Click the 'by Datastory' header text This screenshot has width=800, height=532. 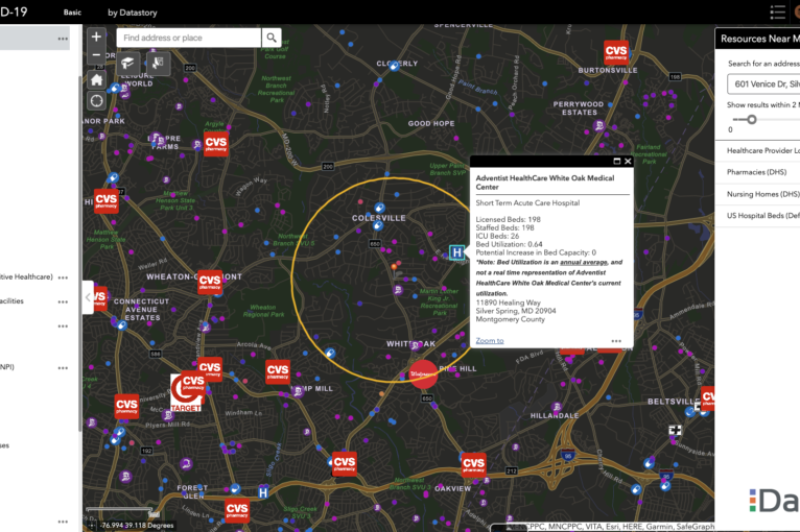(x=133, y=13)
